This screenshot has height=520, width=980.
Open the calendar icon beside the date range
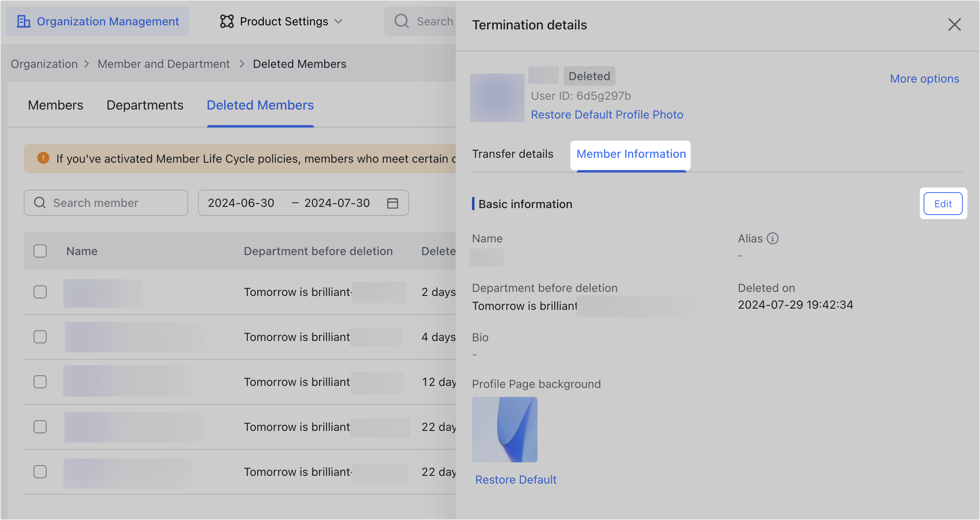pyautogui.click(x=392, y=203)
